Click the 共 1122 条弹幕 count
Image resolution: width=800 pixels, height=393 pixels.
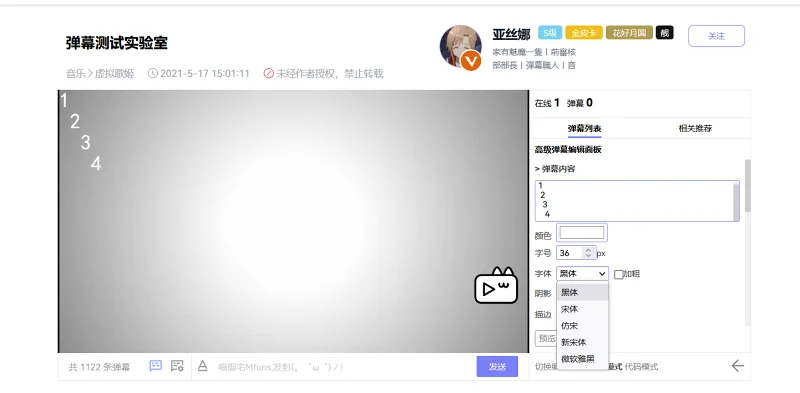(x=99, y=367)
